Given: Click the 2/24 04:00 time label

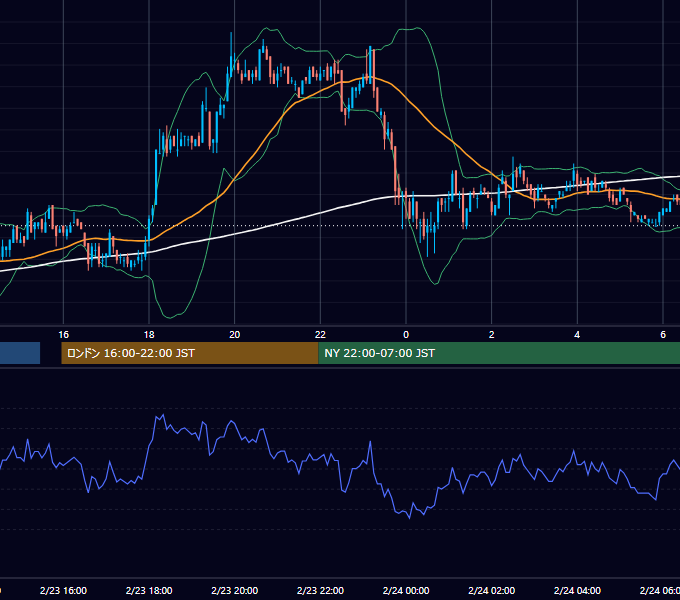Looking at the screenshot, I should [577, 590].
